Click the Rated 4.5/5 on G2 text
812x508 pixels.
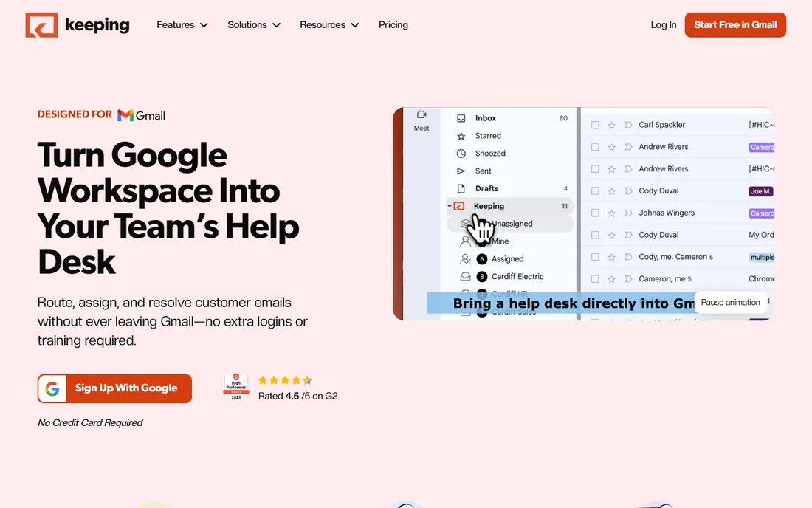[x=297, y=397]
